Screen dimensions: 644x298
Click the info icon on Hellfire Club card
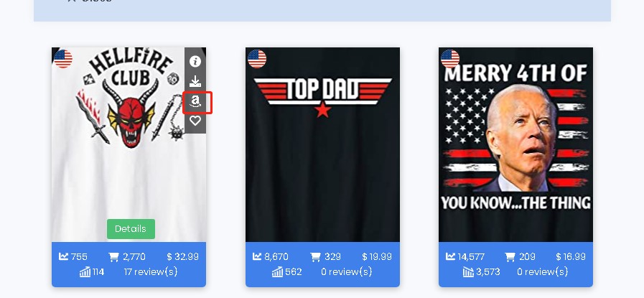(195, 62)
